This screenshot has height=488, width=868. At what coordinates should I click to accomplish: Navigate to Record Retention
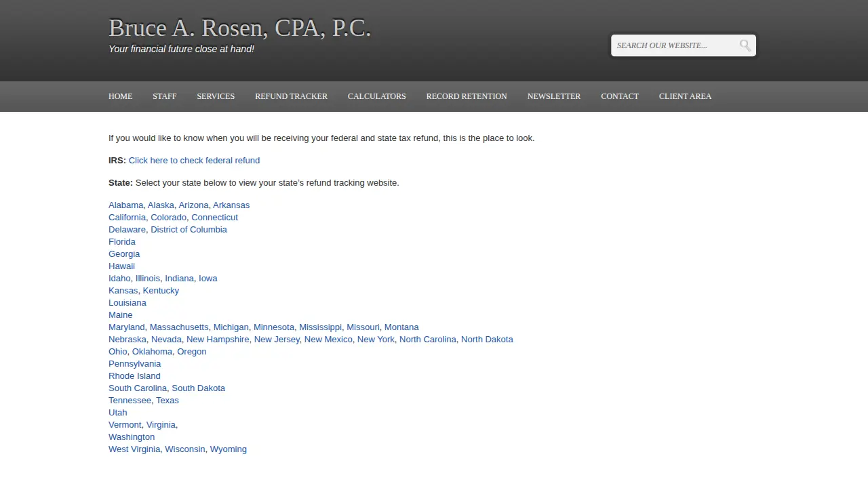467,96
